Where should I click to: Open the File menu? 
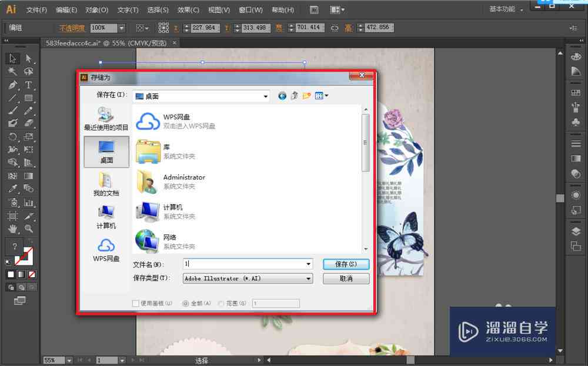tap(36, 10)
